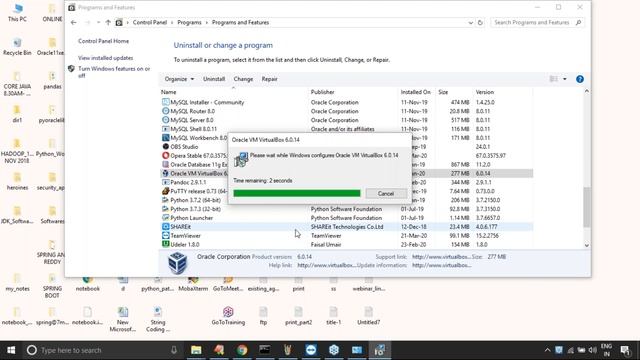Click the green uninstall progress bar
Image resolution: width=640 pixels, height=360 pixels.
(x=297, y=193)
